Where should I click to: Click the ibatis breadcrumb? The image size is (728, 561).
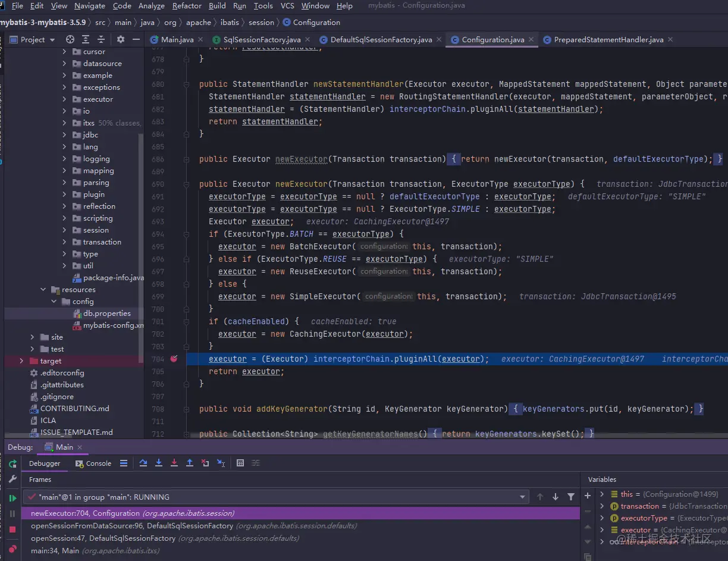click(x=230, y=22)
